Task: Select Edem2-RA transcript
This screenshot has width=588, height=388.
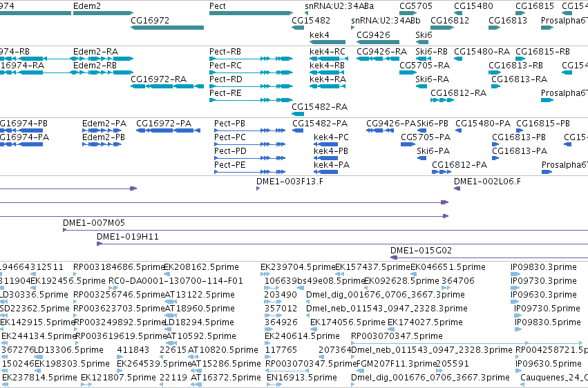Action: tap(103, 59)
